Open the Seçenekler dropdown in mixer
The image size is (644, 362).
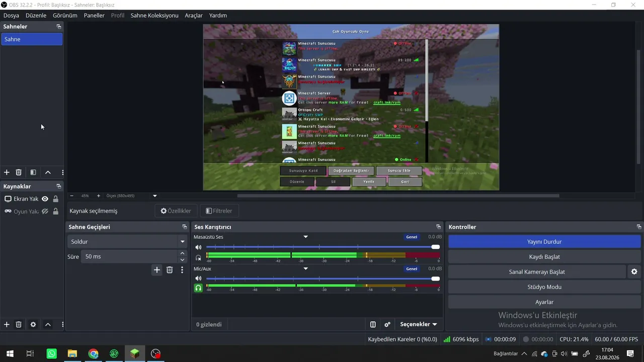419,324
